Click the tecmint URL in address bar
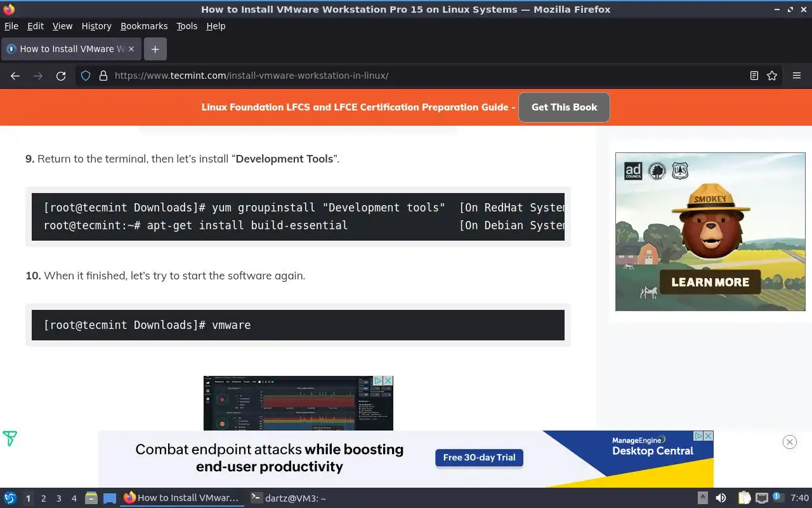The height and width of the screenshot is (508, 812). point(252,76)
